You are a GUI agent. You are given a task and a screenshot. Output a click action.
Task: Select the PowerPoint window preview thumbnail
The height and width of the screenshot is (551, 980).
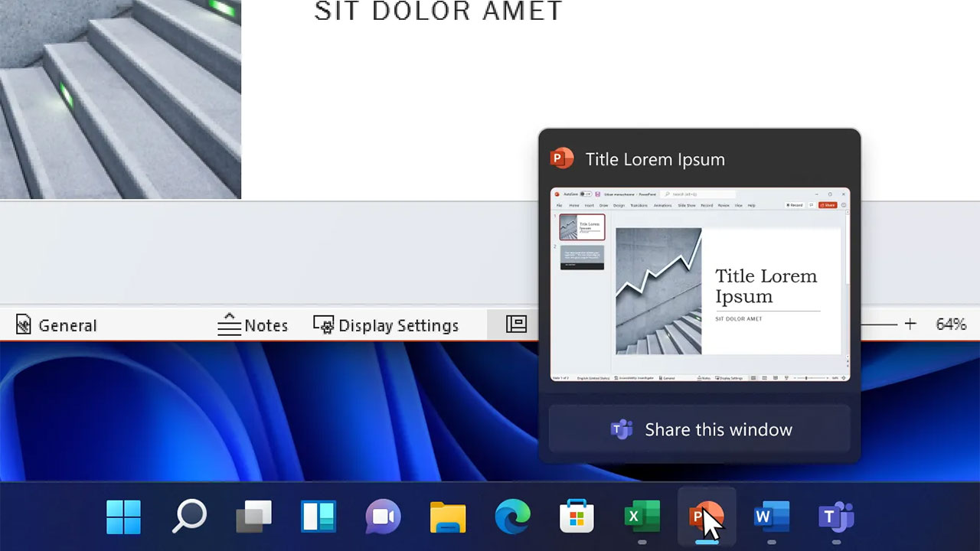coord(700,284)
